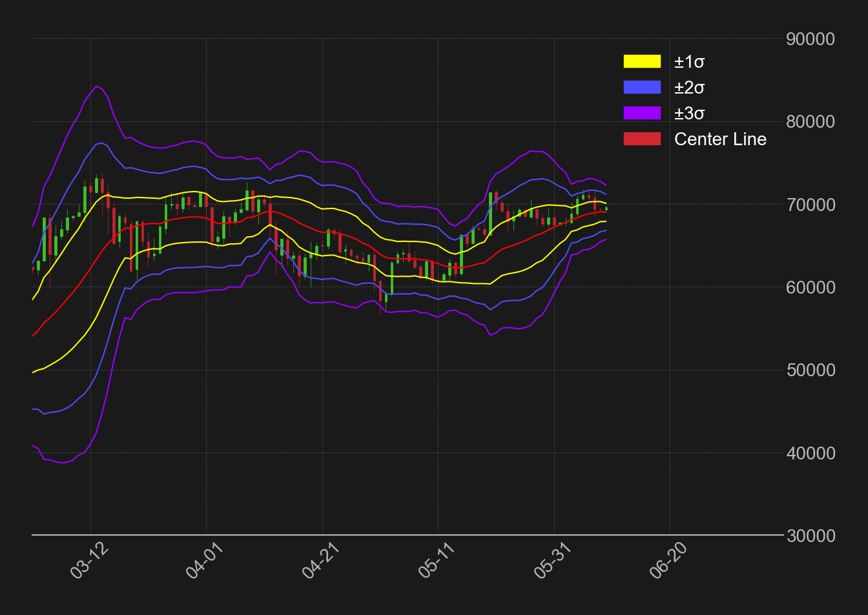Image resolution: width=868 pixels, height=615 pixels.
Task: Click the blue ±2σ legend swatch
Action: click(x=642, y=87)
